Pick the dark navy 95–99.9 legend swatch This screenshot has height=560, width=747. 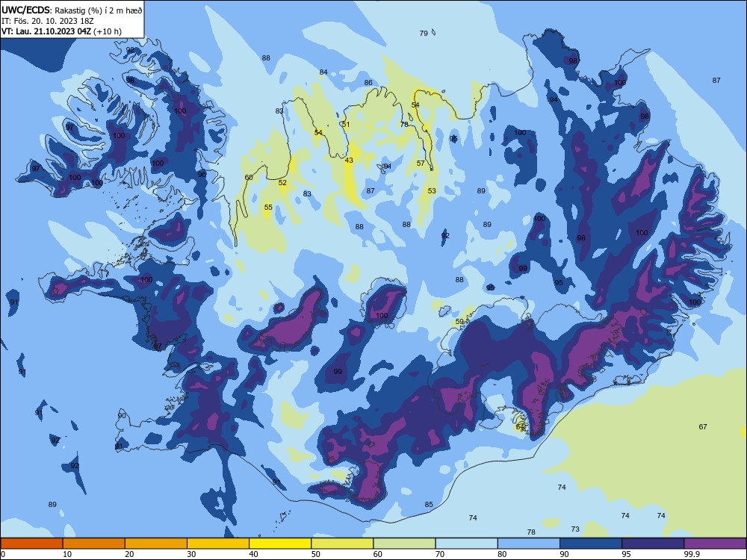click(x=653, y=544)
